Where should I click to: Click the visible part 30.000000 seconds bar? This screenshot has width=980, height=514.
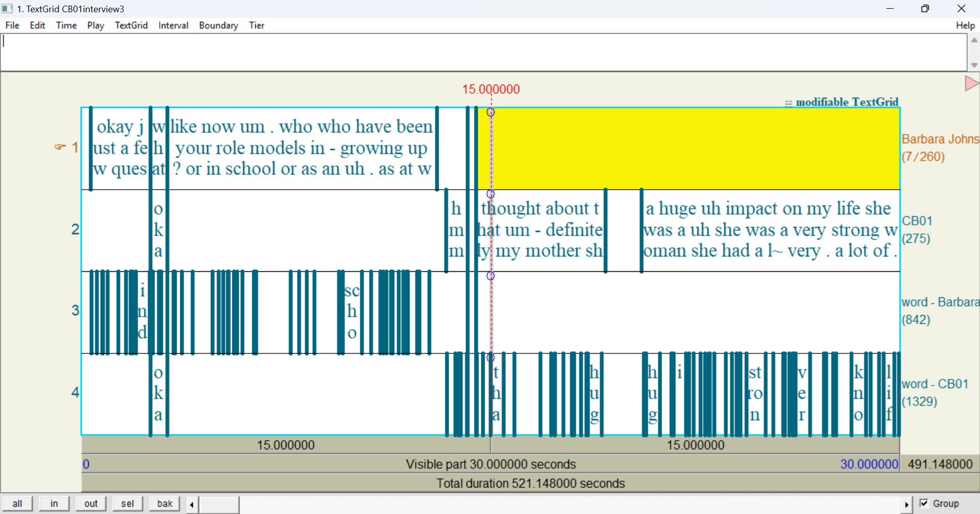tap(491, 464)
